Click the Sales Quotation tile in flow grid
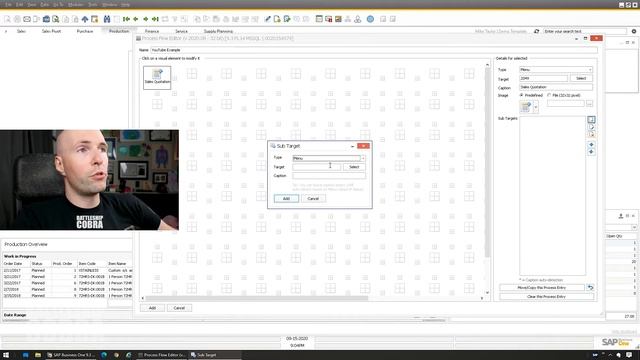 (x=157, y=77)
